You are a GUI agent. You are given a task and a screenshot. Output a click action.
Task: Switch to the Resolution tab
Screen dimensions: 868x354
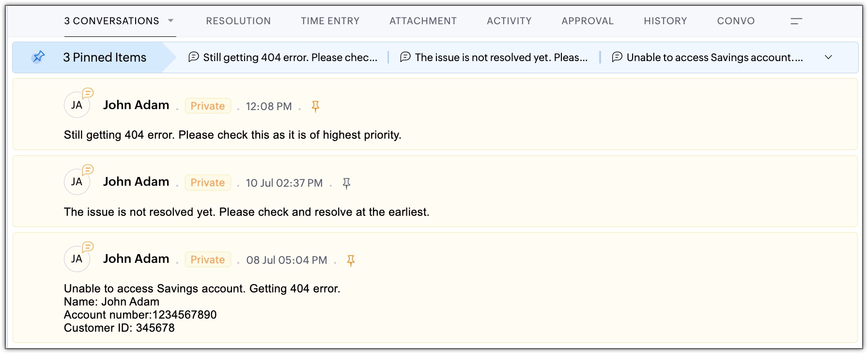(238, 21)
